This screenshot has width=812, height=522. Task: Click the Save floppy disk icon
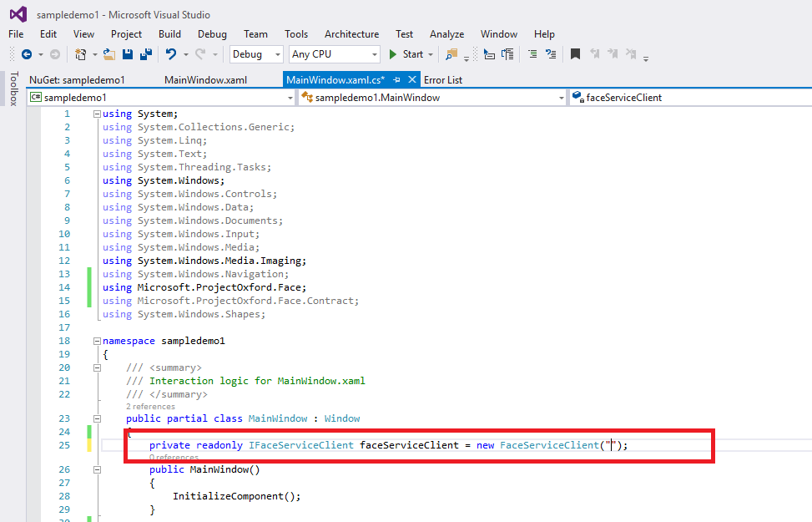coord(128,54)
